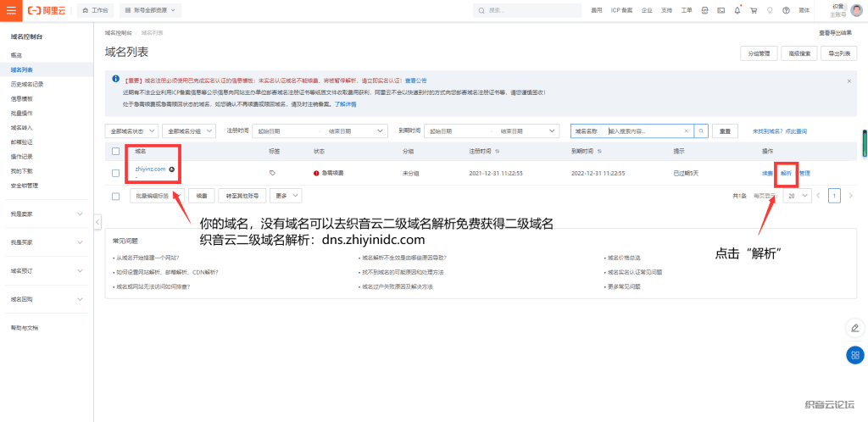Open the shopping cart icon
This screenshot has height=422, width=868.
point(754,10)
